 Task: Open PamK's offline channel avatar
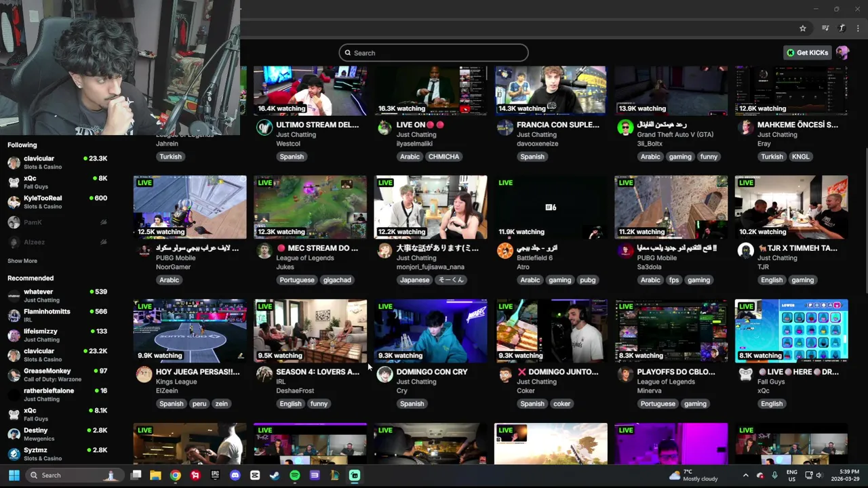(x=14, y=222)
